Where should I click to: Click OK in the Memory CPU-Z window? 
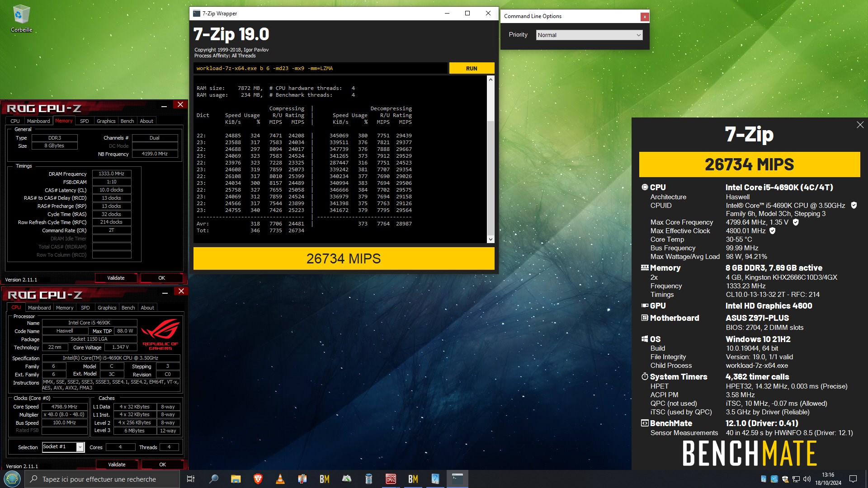tap(162, 278)
